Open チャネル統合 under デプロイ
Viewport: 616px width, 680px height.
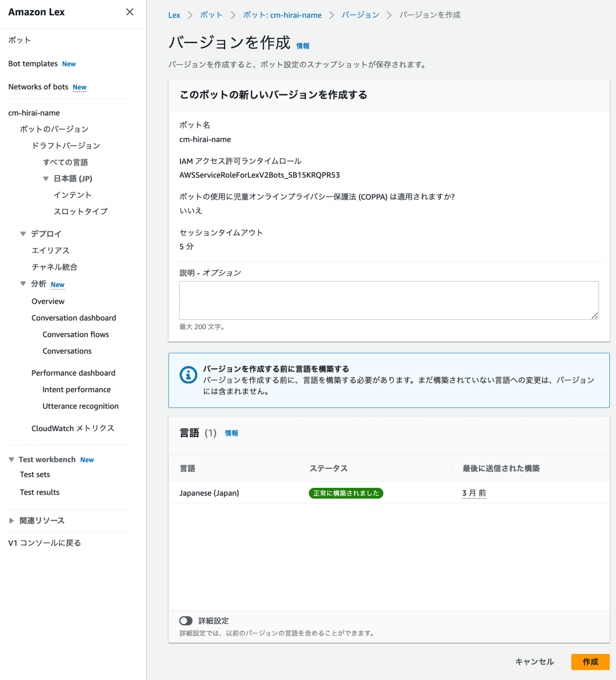click(x=54, y=267)
